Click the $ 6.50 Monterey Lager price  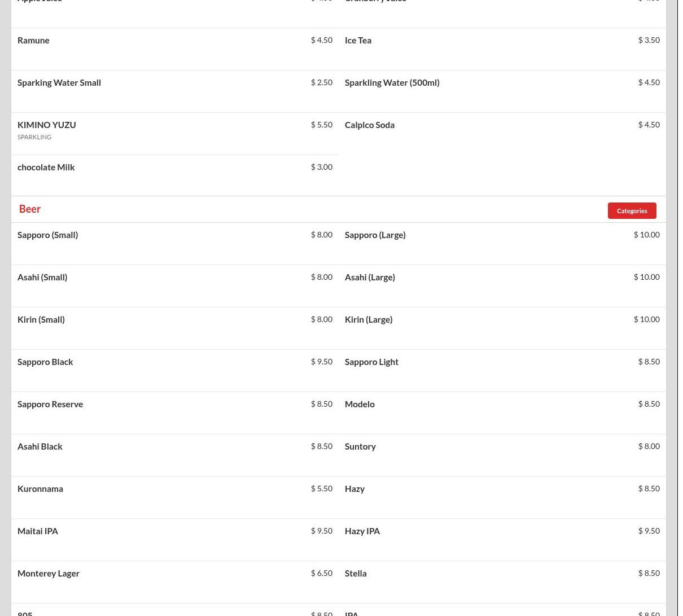tap(321, 573)
